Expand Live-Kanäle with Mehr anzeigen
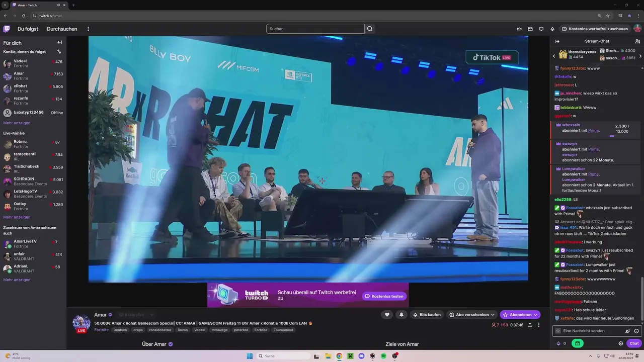Screen dimensions: 644x362 (x=17, y=217)
